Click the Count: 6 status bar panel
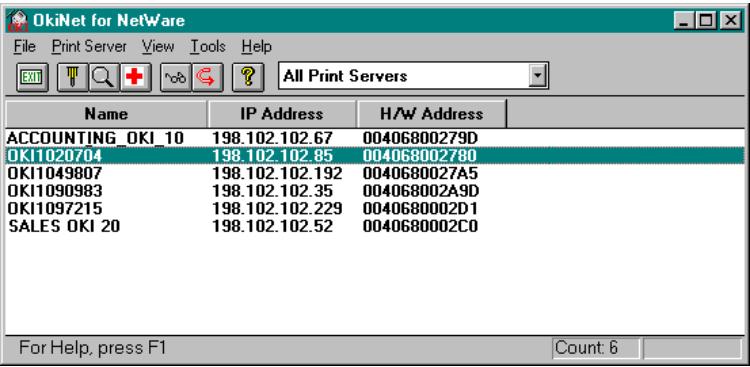 pos(596,348)
